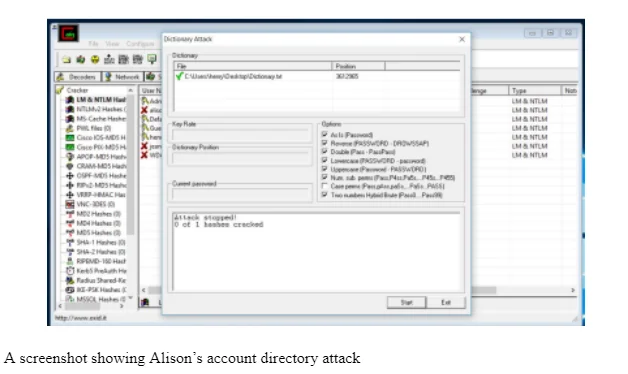Open the Configure menu in Cain
This screenshot has width=628, height=374.
[140, 44]
